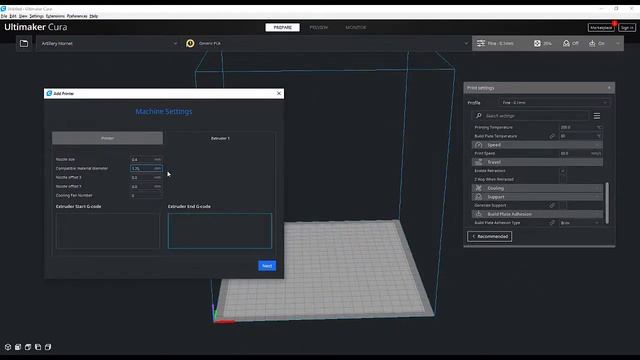Select the Printer tab in Machine Settings
The image size is (640, 360).
point(107,138)
